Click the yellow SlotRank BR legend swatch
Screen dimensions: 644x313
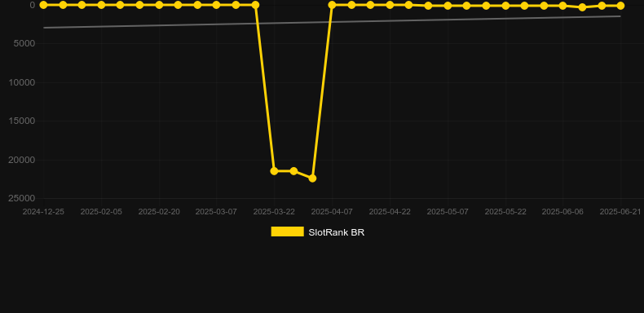pyautogui.click(x=288, y=231)
